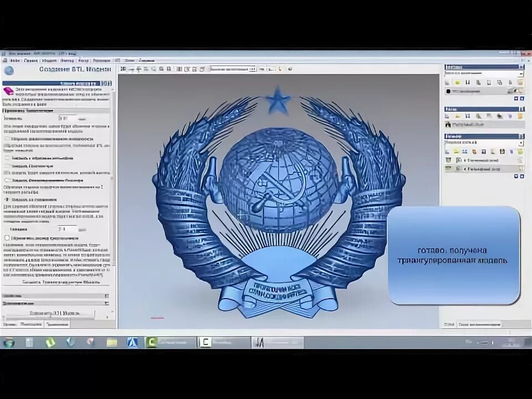Click underlined create-triangles link below the description text

[x=61, y=282]
